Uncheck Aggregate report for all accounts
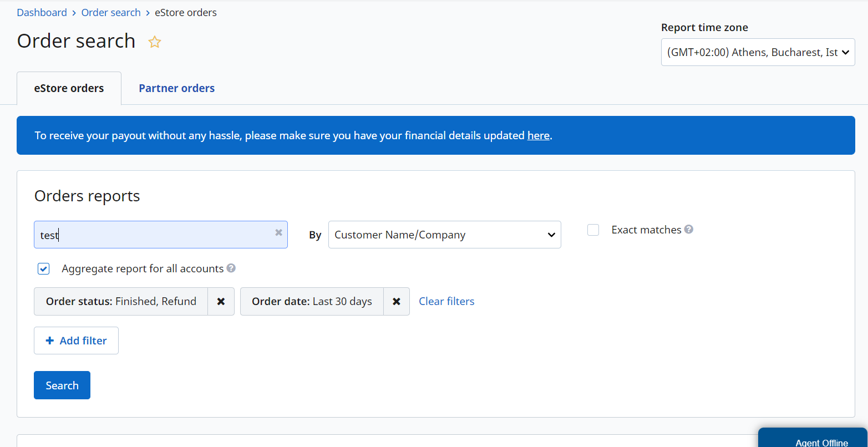Viewport: 868px width, 447px height. (43, 268)
